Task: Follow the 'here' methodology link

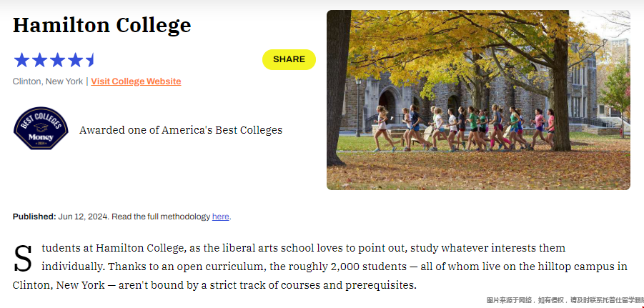Action: pyautogui.click(x=221, y=217)
